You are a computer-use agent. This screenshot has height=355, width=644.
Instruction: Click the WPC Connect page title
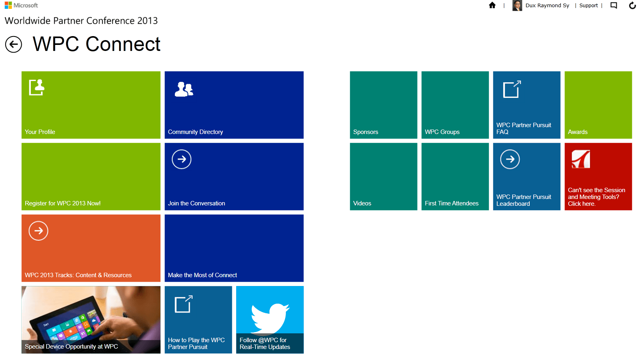[97, 44]
